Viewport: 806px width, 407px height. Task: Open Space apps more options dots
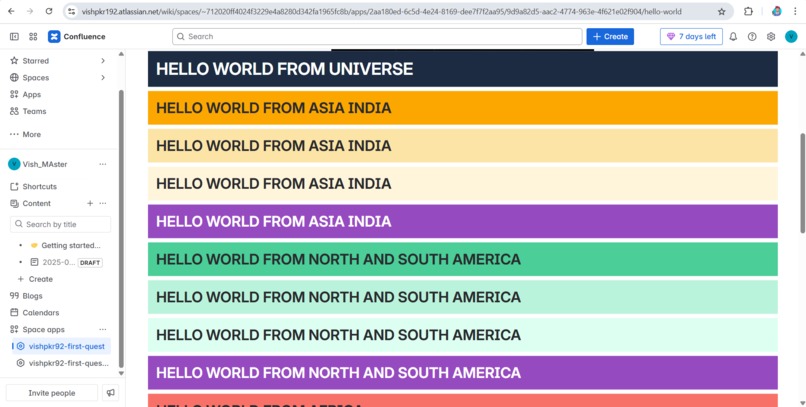pyautogui.click(x=103, y=329)
